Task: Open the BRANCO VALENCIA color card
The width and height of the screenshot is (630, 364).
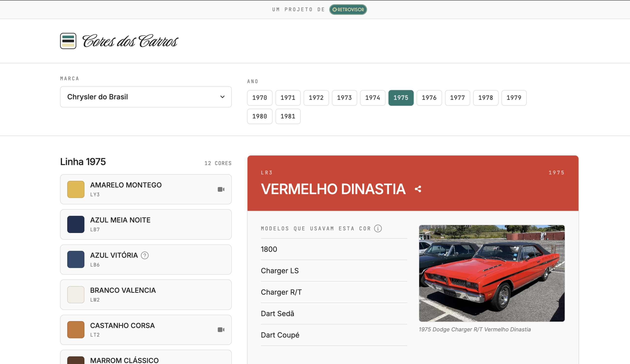Action: pyautogui.click(x=146, y=295)
